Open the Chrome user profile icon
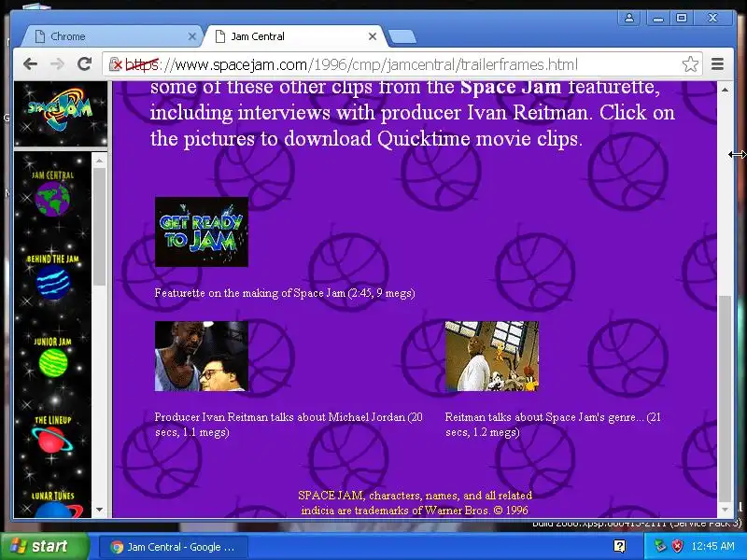This screenshot has height=560, width=747. 628,18
